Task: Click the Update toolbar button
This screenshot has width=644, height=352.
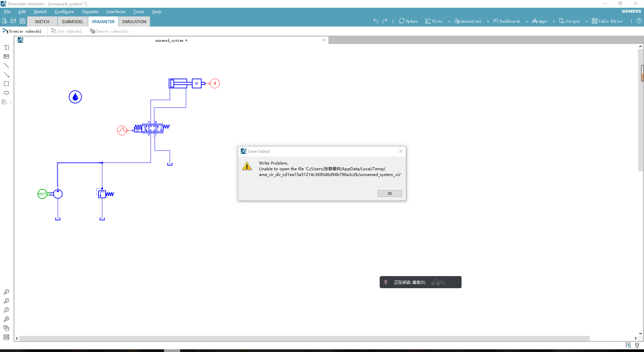Action: coord(409,21)
